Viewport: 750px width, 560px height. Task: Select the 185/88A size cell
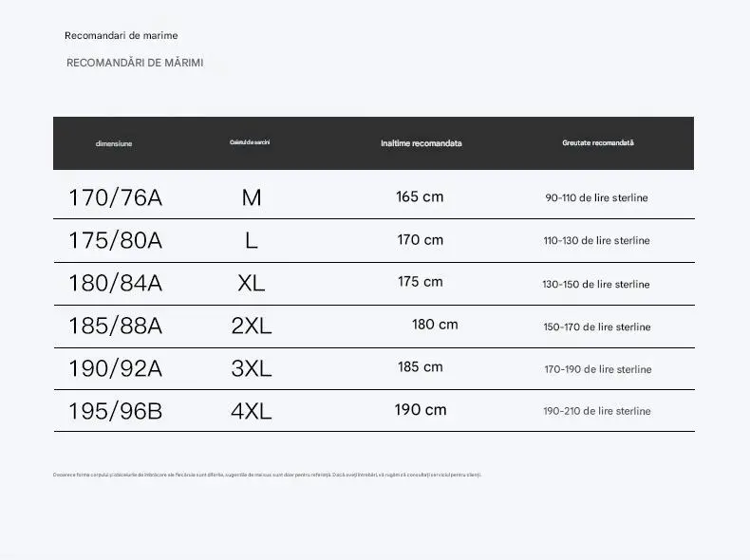tap(115, 326)
